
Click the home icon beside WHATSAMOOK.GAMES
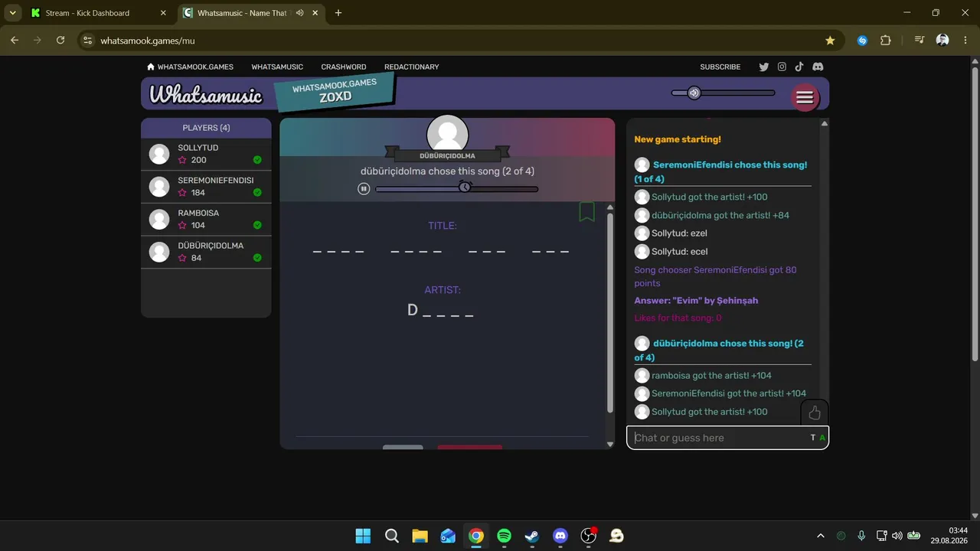pos(151,67)
